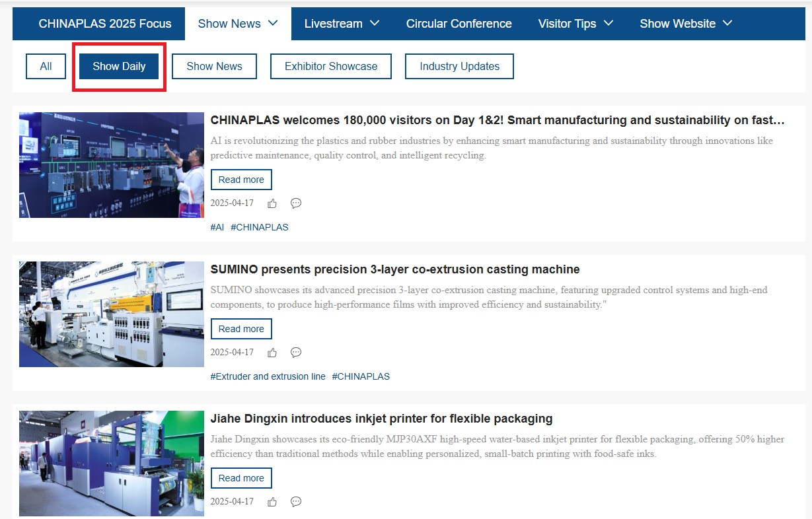
Task: Click comment bubble on Jiahe Dingxin article
Action: [x=296, y=502]
